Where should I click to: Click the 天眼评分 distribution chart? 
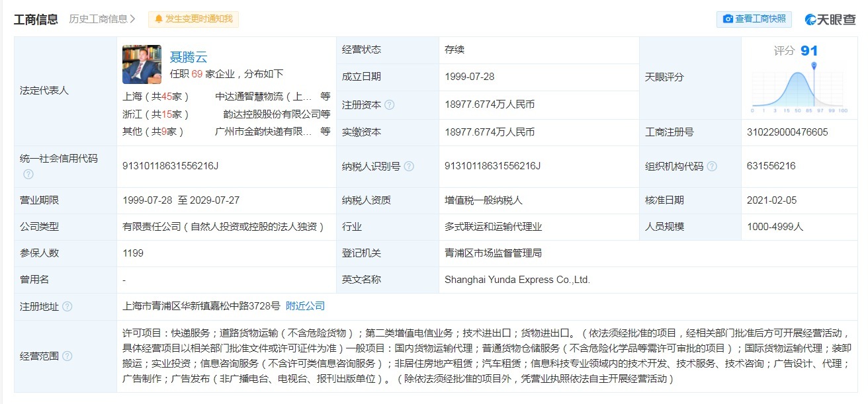[799, 88]
